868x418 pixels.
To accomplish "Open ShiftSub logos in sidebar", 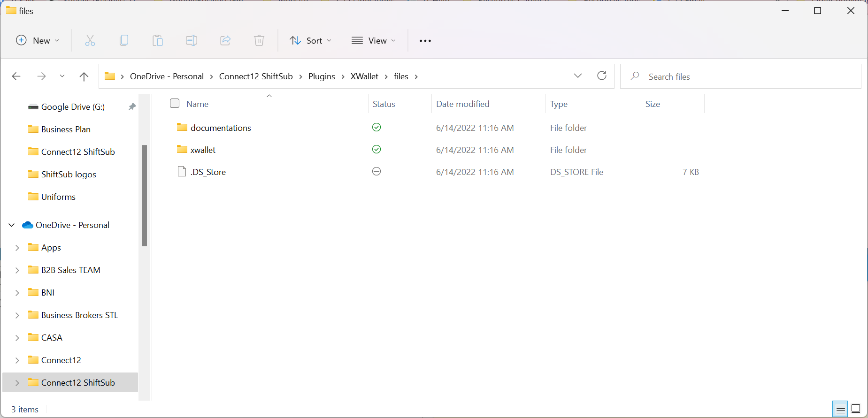I will [x=69, y=175].
